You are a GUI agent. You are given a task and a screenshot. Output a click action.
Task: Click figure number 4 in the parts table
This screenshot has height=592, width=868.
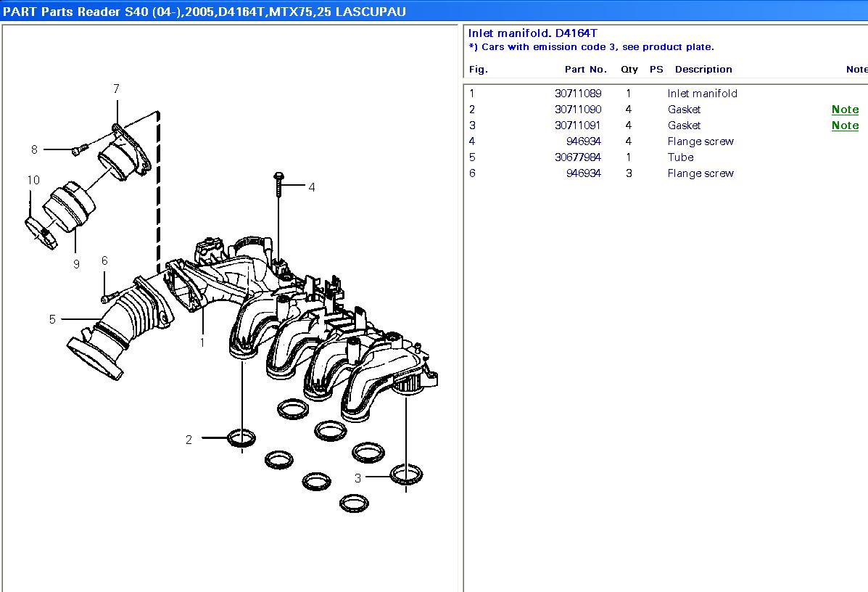pos(471,141)
